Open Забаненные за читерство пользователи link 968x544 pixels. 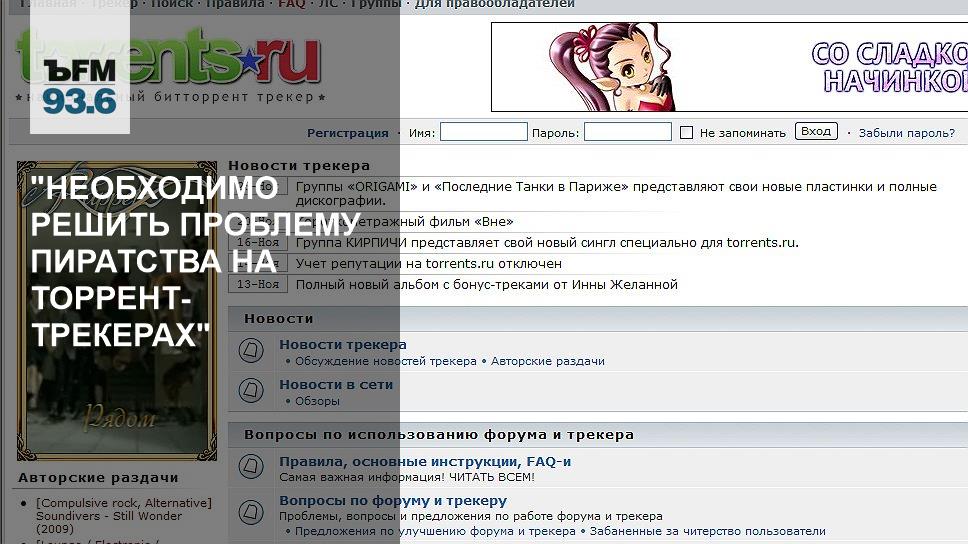pos(707,531)
